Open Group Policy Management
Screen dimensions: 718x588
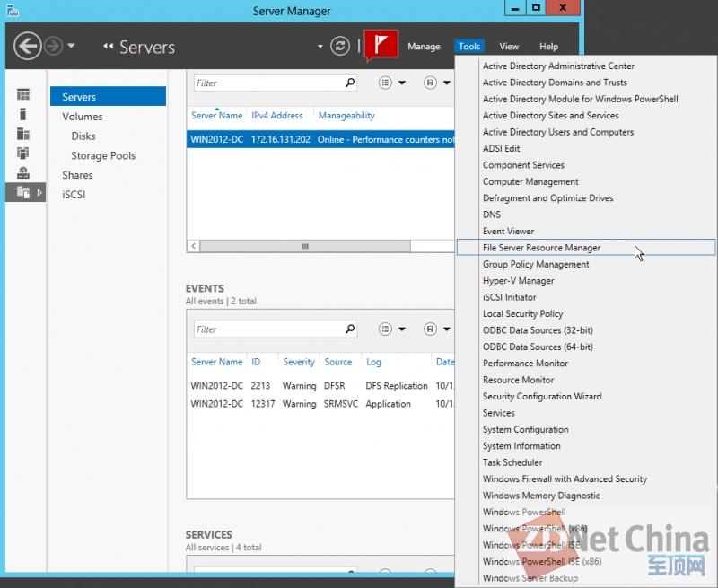pos(536,264)
